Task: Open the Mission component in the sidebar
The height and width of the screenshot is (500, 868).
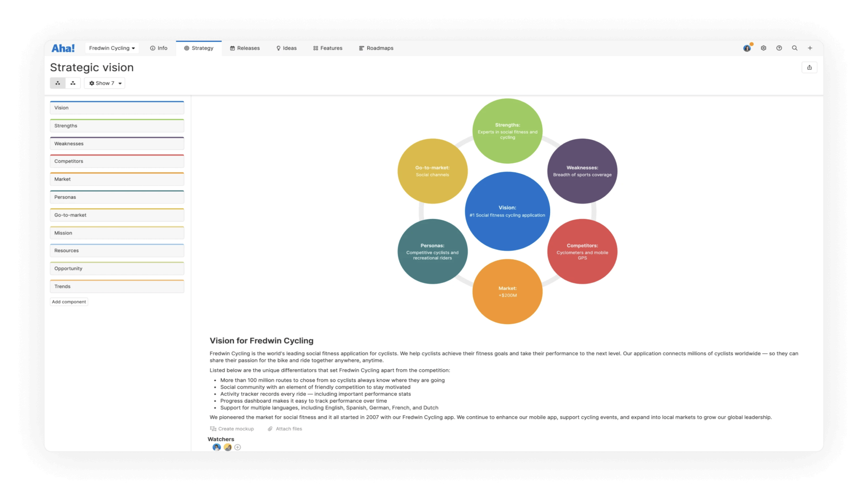Action: (x=117, y=233)
